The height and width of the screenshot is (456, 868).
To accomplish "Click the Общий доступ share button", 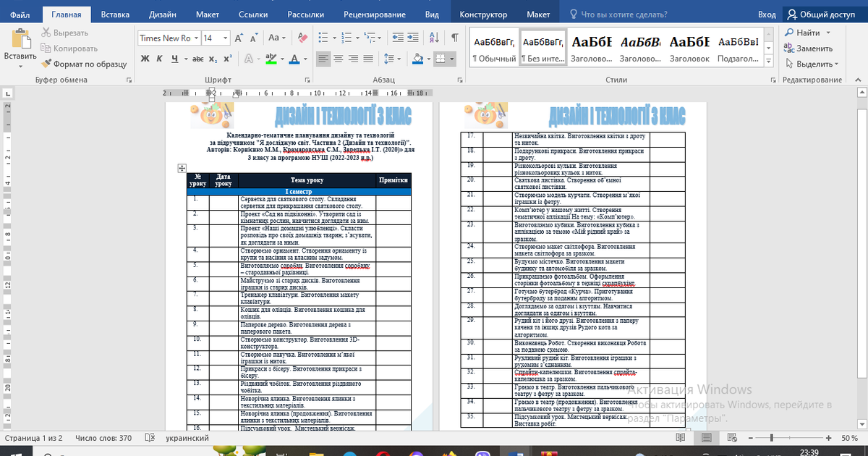I will [821, 14].
